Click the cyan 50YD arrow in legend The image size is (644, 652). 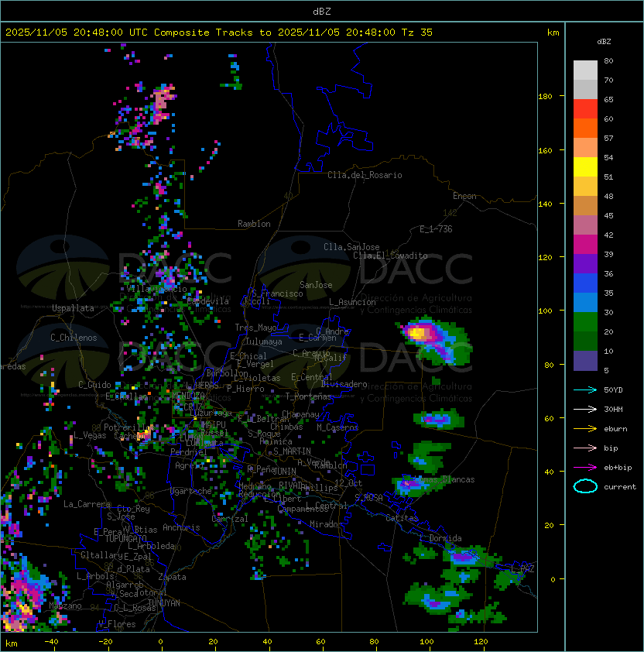(x=585, y=390)
